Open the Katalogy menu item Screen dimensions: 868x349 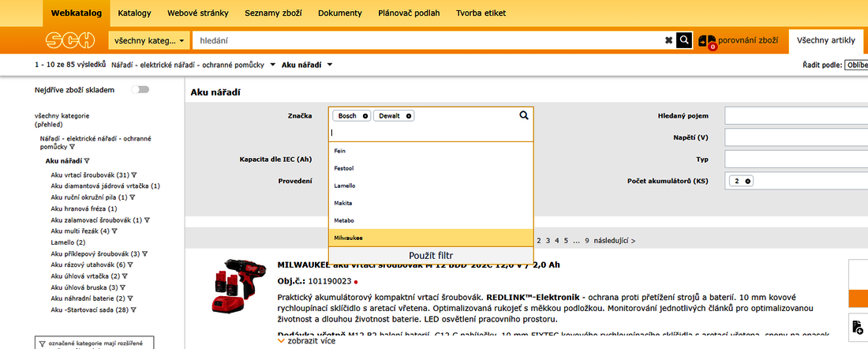click(134, 13)
